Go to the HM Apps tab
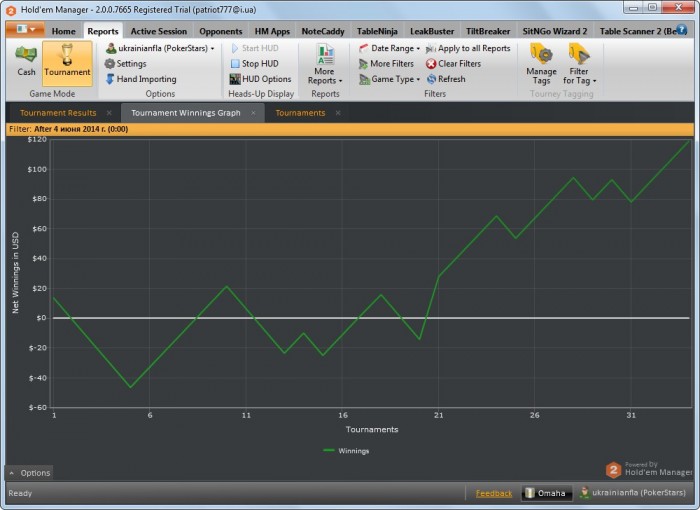Viewport: 700px width, 510px height. (x=272, y=31)
